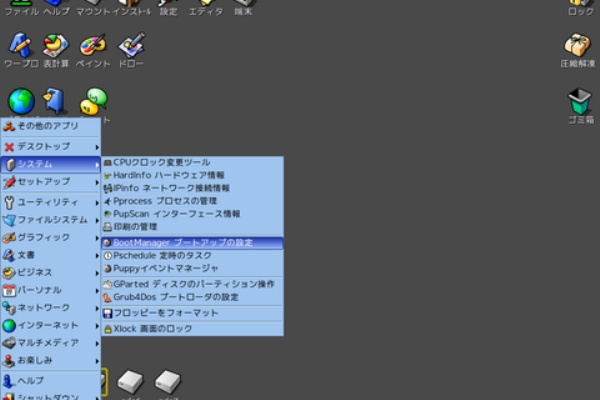Choose Puppyイベントマネージャ
Viewport: 600px width, 400px height.
click(192, 268)
